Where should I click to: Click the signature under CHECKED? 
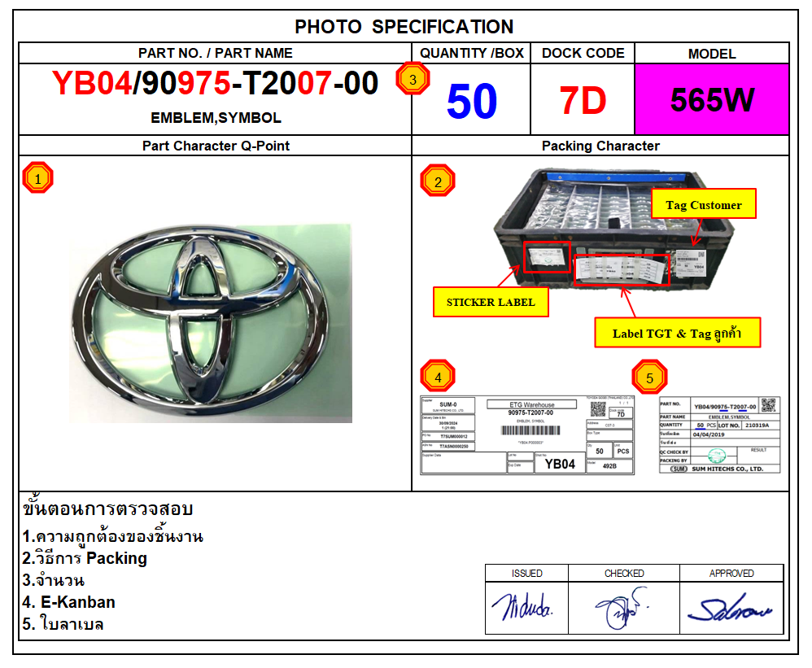(622, 608)
